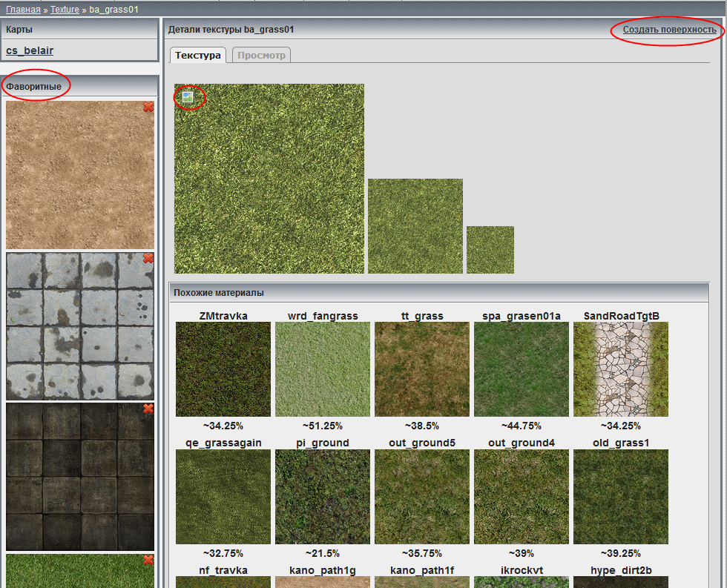
Task: Click the wrd_fangrass name label
Action: click(x=323, y=316)
